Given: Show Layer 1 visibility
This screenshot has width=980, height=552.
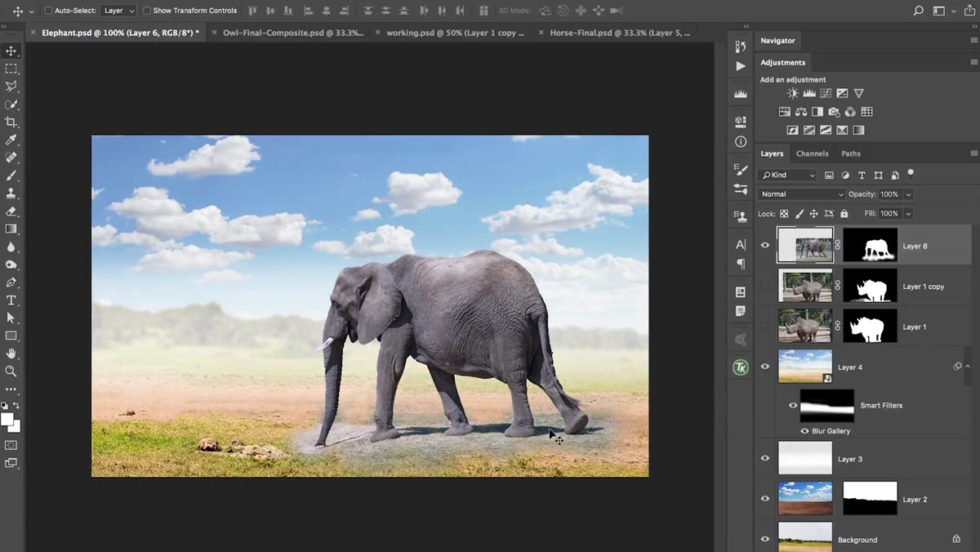Looking at the screenshot, I should point(765,326).
